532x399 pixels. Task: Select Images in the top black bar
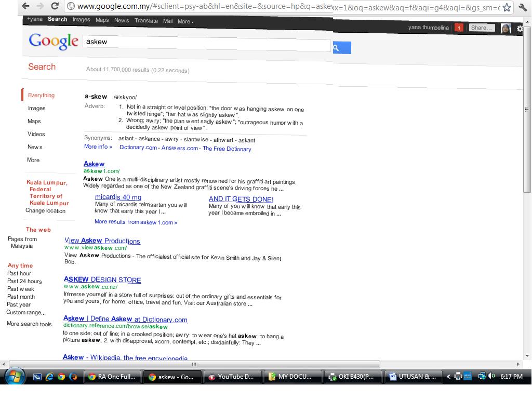tap(82, 20)
